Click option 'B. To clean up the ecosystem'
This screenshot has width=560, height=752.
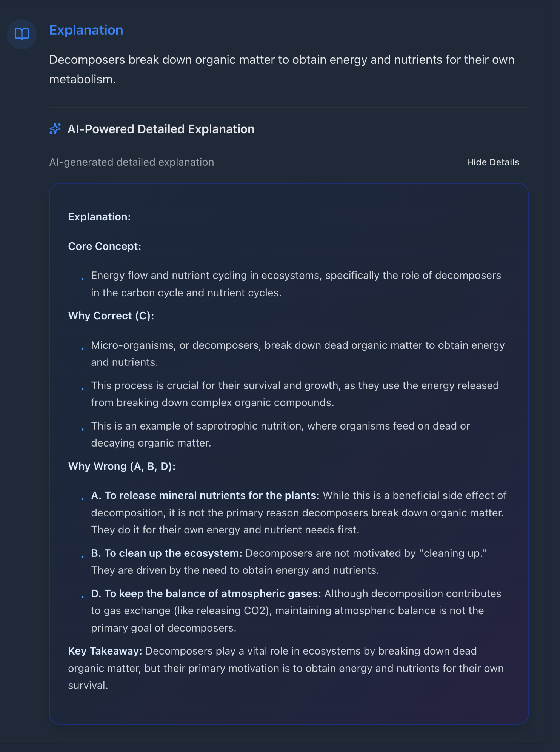point(166,553)
